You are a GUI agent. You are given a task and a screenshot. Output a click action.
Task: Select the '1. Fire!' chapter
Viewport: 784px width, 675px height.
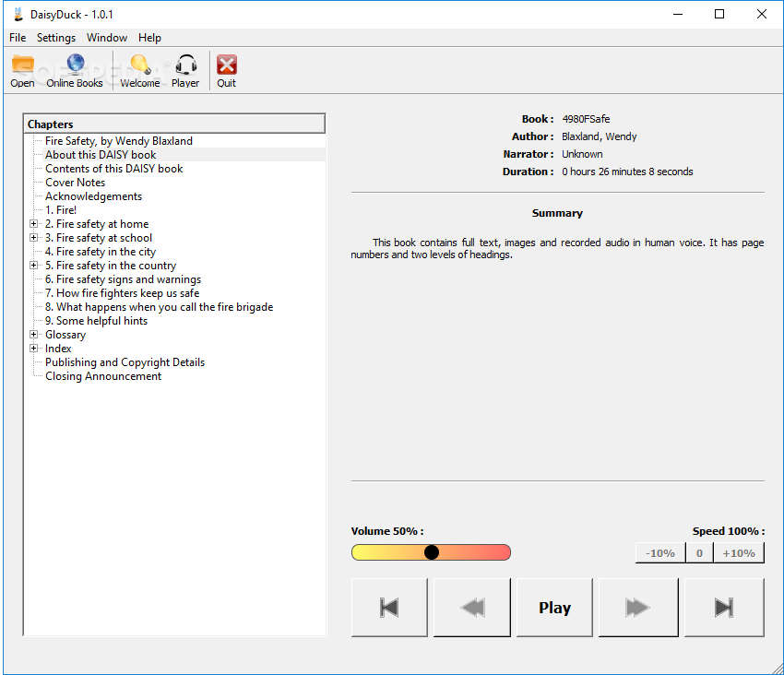point(61,210)
